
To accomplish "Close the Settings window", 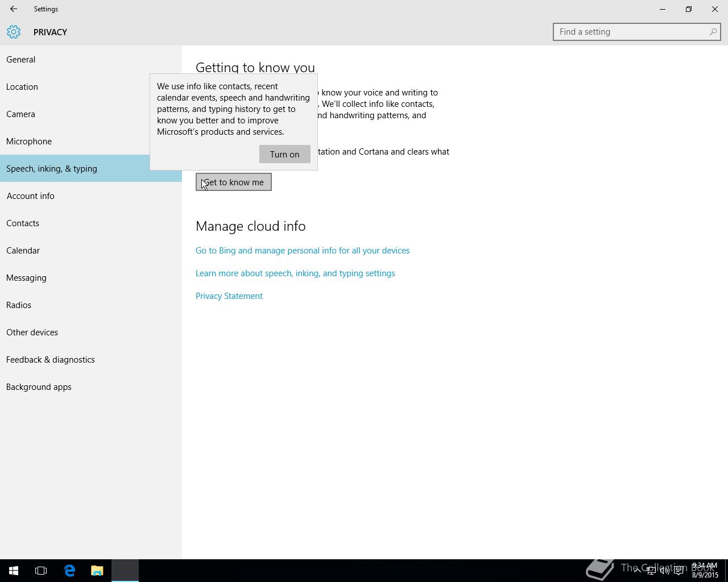I will click(x=715, y=9).
